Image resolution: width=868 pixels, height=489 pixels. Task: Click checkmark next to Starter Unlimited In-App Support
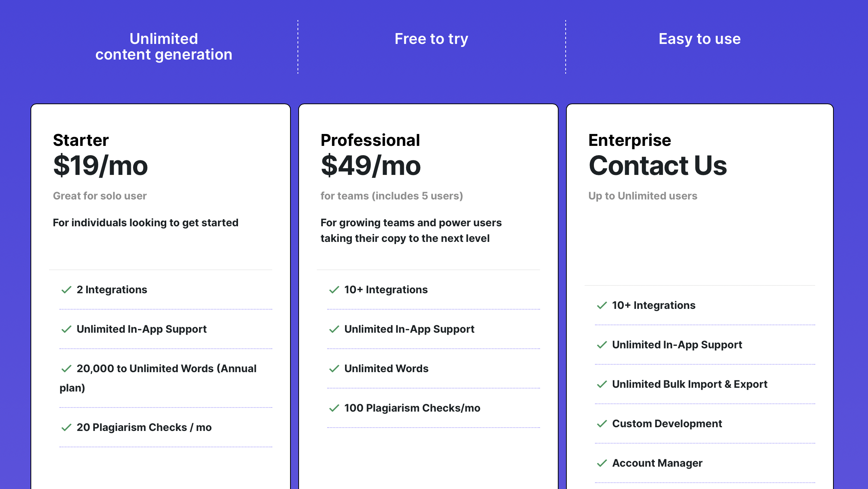pyautogui.click(x=66, y=329)
